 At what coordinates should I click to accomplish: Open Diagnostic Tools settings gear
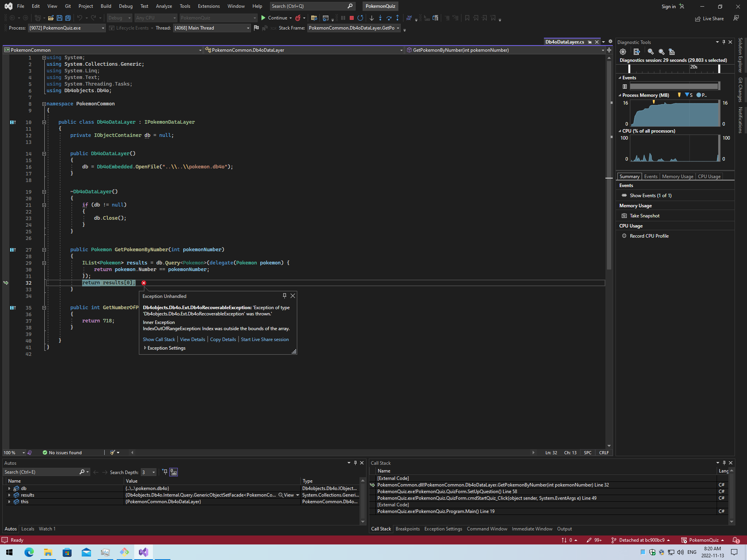coord(623,52)
